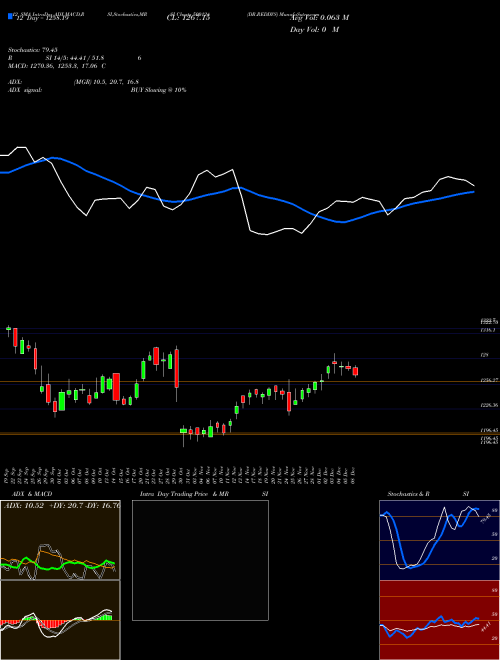This screenshot has height=660, width=500.
Task: Click the ADX: 10.52 +DY: 20.7 readout
Action: coord(61,505)
